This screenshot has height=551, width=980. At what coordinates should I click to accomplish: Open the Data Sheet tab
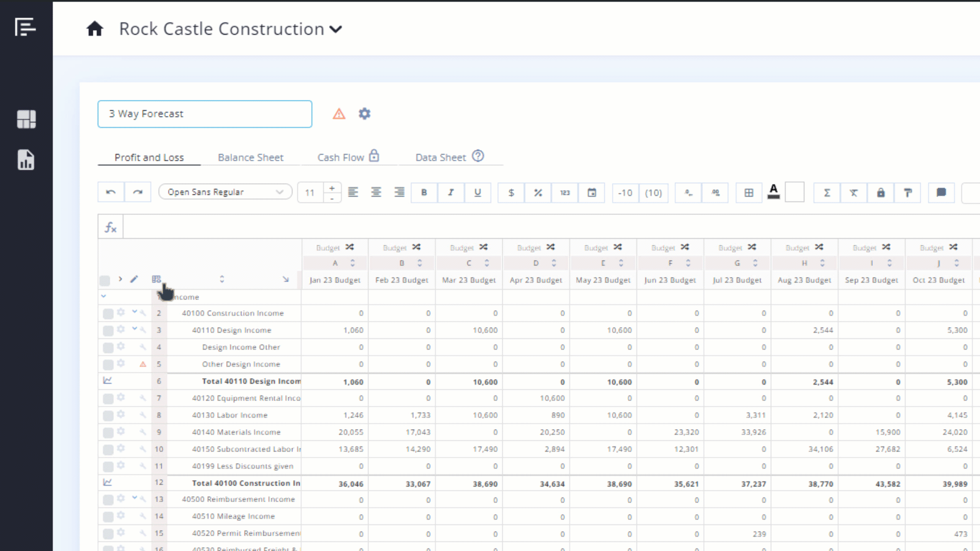(x=440, y=157)
